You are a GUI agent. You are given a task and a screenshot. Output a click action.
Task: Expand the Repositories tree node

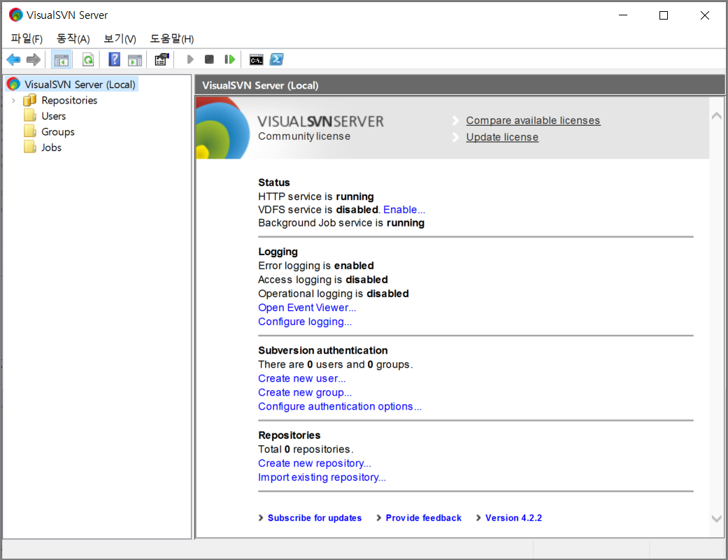13,100
